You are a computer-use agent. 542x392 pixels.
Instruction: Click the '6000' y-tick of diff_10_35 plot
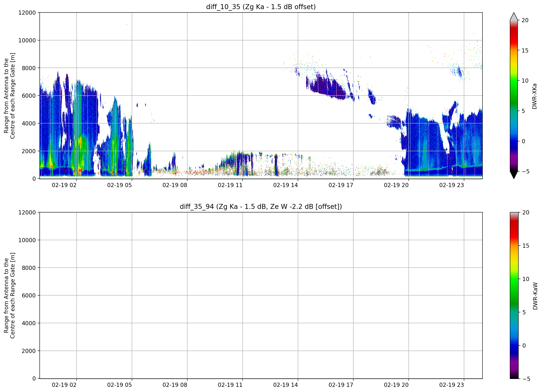coord(29,96)
